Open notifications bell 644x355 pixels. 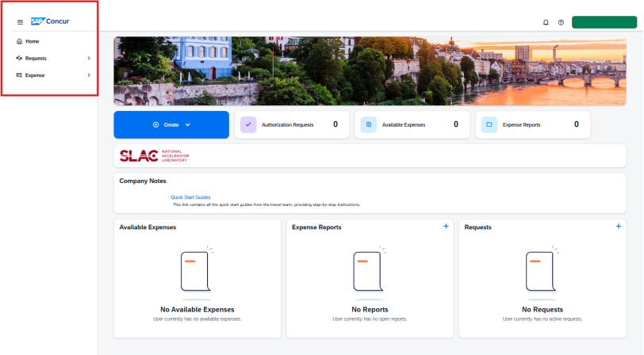(546, 22)
